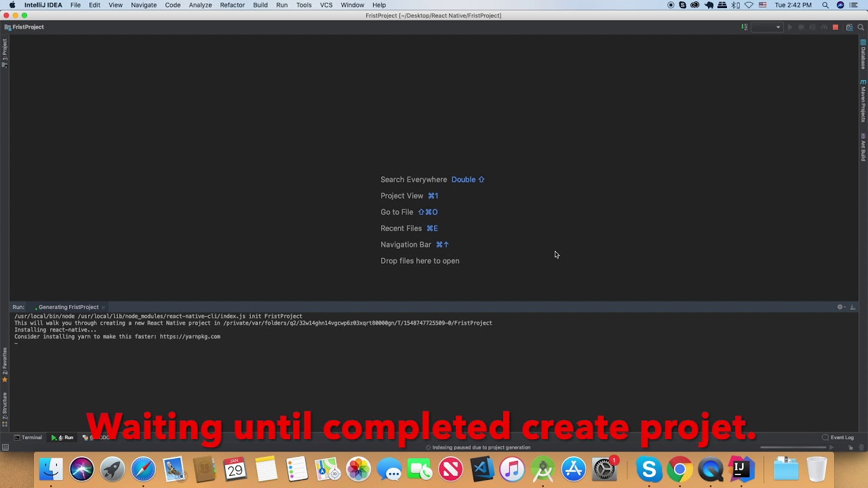Click the FristProject breadcrumb in navigation bar
This screenshot has width=868, height=488.
24,27
